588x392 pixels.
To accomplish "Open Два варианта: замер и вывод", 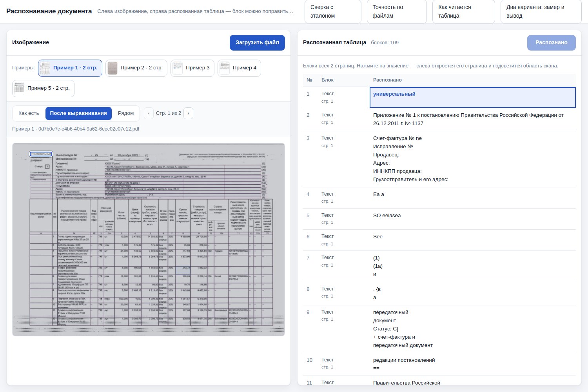I will [x=541, y=11].
